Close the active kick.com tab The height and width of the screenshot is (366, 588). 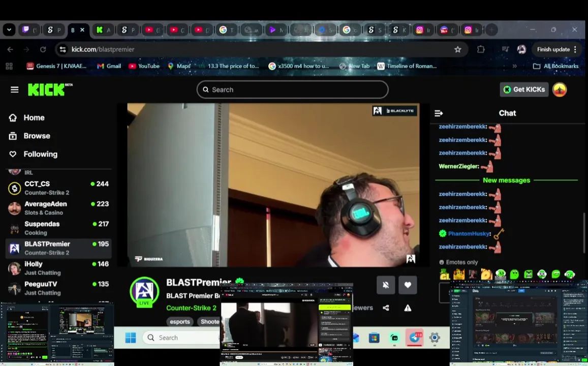[x=82, y=29]
